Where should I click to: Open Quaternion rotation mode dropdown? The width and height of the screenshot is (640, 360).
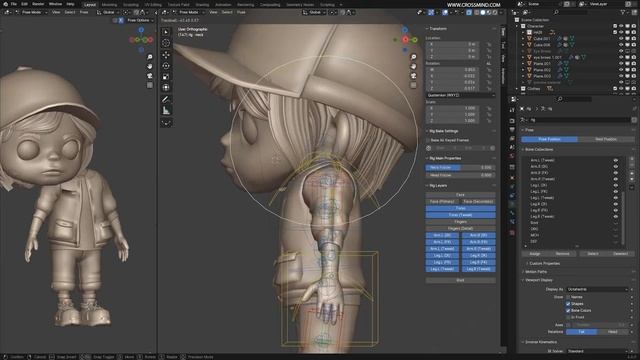461,95
